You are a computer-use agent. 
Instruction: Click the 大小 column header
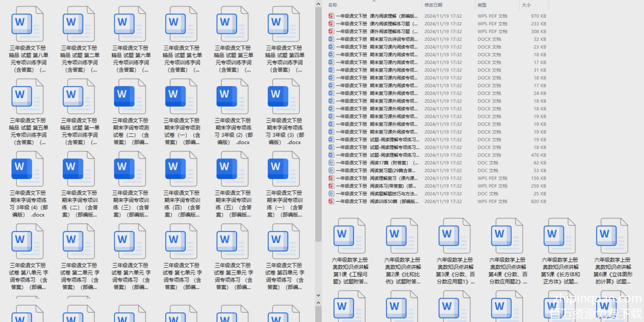tap(526, 5)
